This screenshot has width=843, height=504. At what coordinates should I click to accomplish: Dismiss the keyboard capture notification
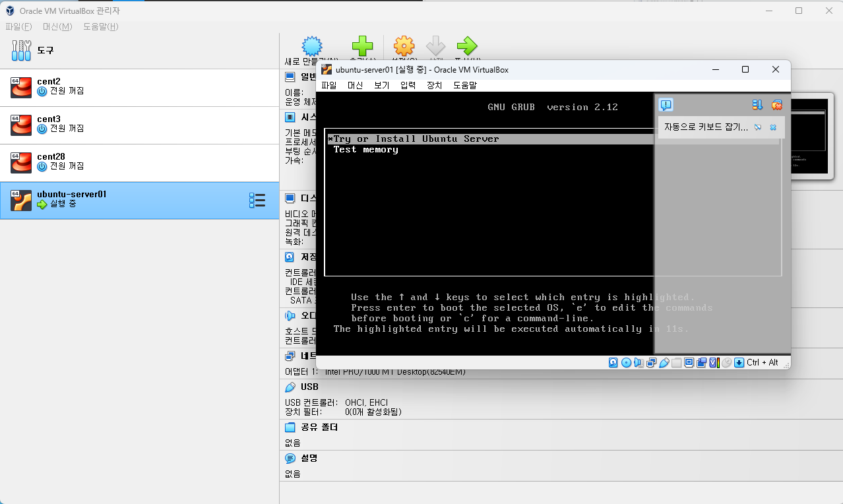(773, 127)
